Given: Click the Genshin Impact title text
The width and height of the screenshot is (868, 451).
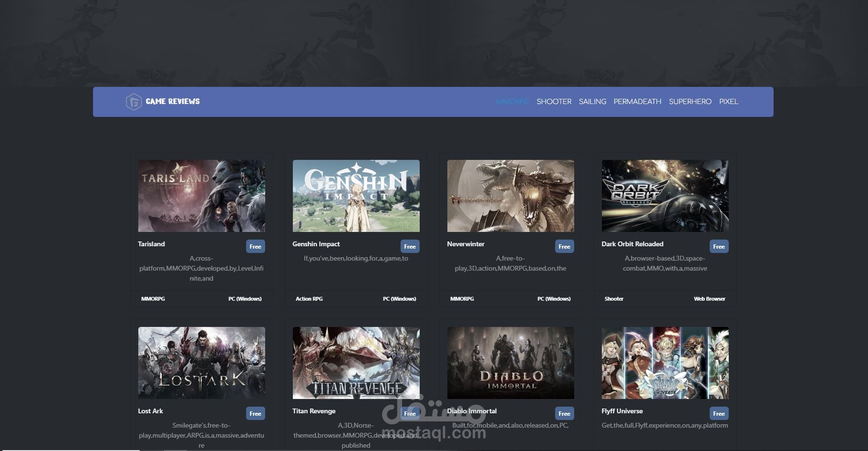Looking at the screenshot, I should pyautogui.click(x=316, y=244).
